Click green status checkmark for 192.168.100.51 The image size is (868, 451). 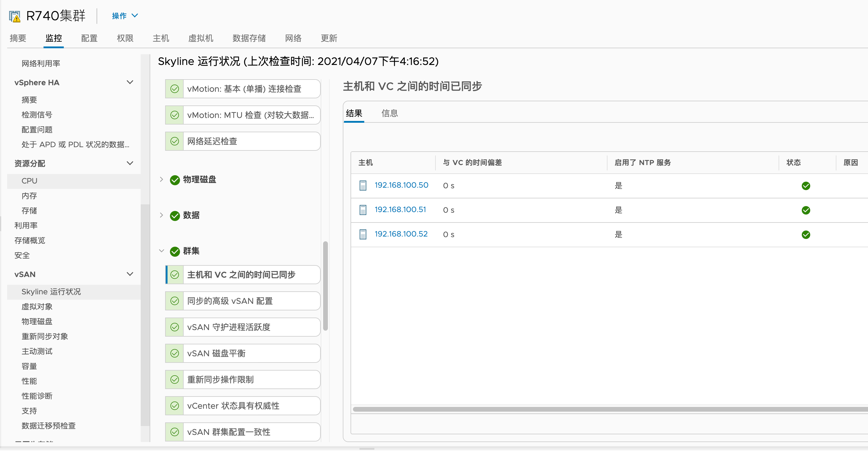805,210
